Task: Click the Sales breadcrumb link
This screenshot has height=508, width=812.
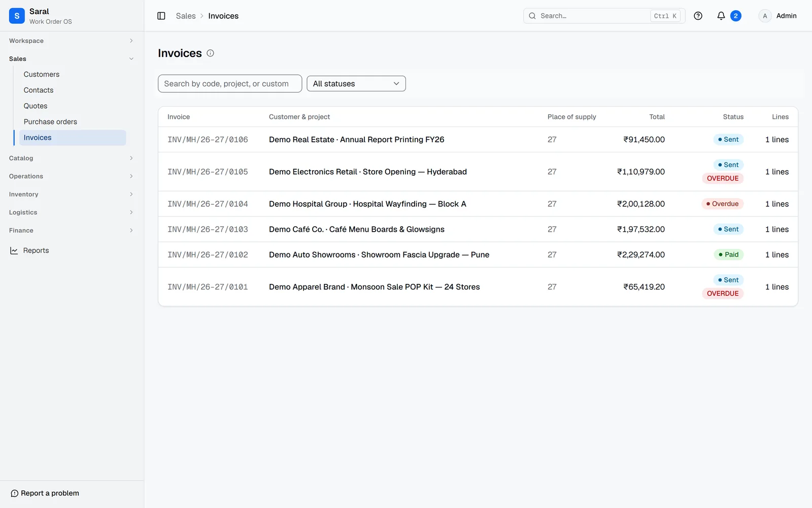Action: pos(186,16)
